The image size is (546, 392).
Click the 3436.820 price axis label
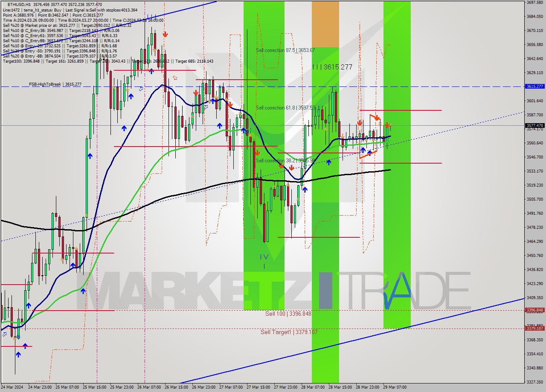coord(534,270)
